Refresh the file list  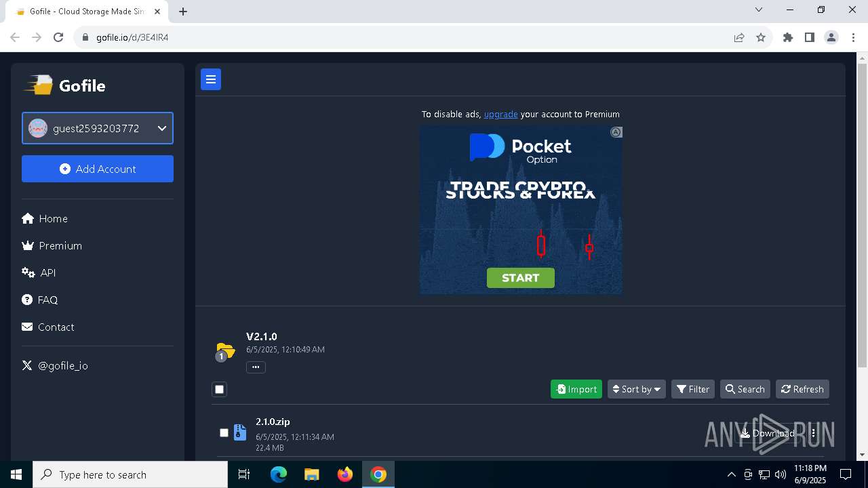point(802,389)
